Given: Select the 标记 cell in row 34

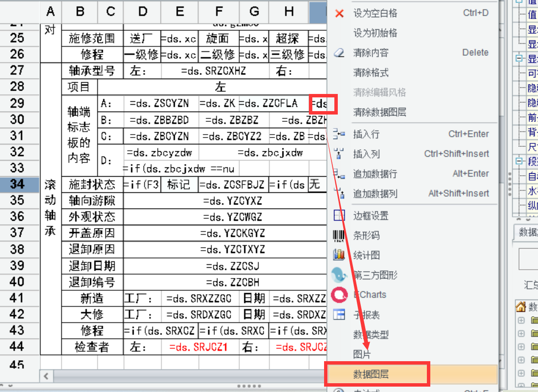Looking at the screenshot, I should pyautogui.click(x=180, y=184).
